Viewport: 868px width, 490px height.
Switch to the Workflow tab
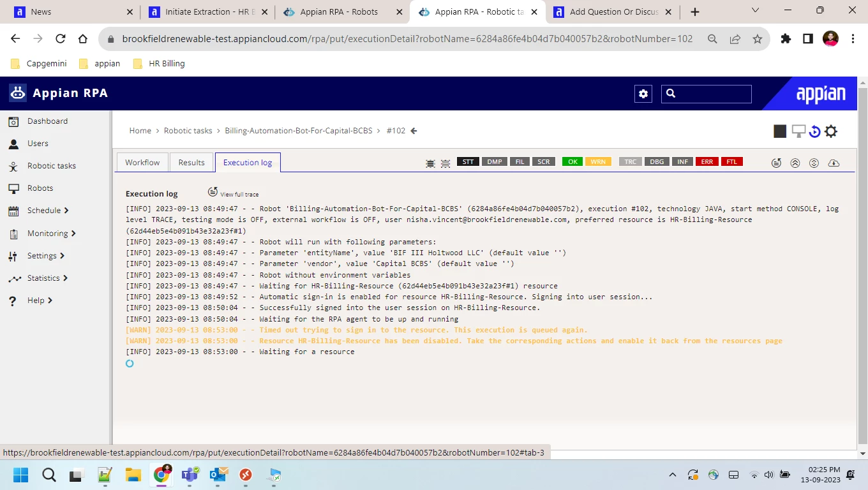pyautogui.click(x=142, y=162)
